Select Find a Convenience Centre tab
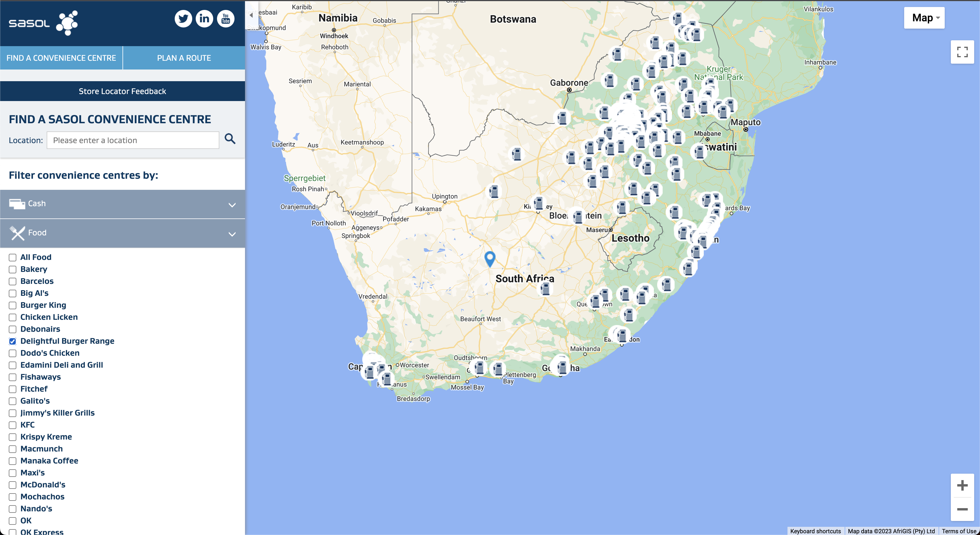Viewport: 980px width, 535px height. (x=61, y=58)
